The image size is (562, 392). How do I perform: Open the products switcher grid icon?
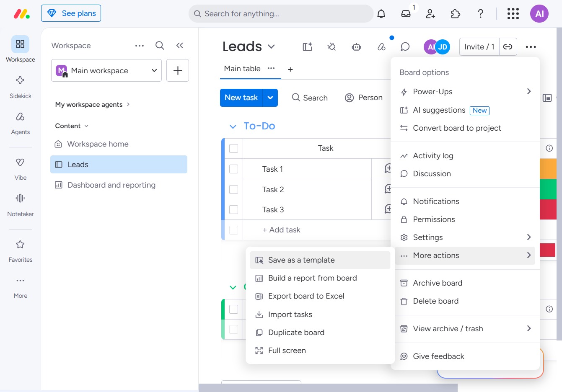[513, 14]
